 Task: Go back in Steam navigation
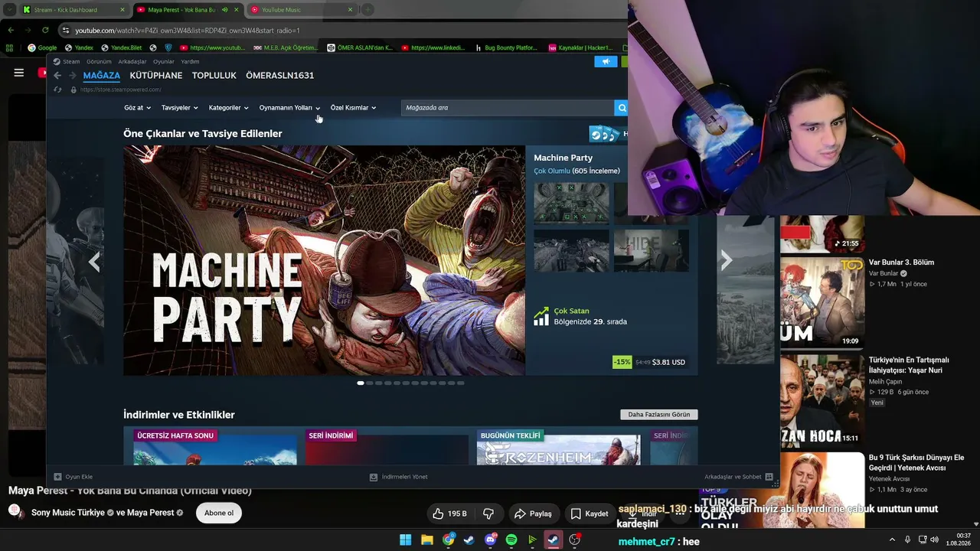(x=57, y=76)
